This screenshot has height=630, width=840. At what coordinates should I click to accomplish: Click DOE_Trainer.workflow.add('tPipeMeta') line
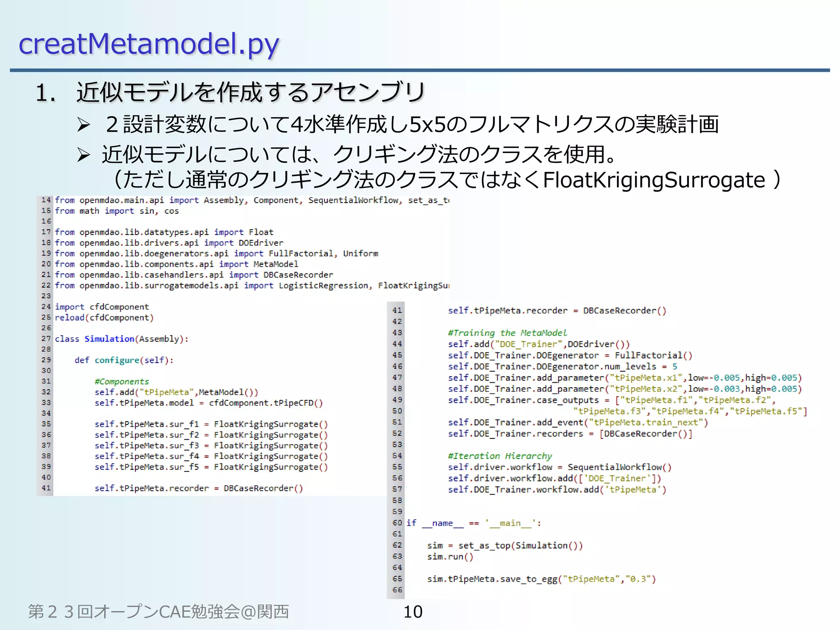557,489
